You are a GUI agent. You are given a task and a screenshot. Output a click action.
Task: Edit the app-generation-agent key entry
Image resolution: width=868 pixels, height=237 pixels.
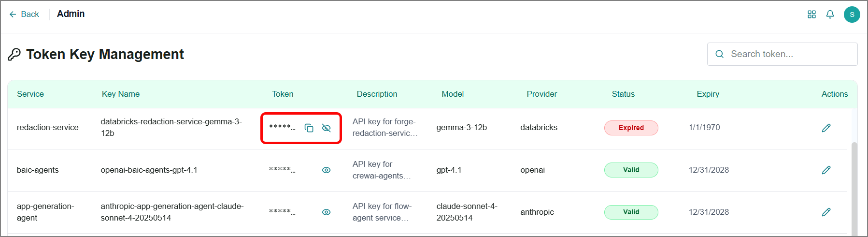pos(826,212)
